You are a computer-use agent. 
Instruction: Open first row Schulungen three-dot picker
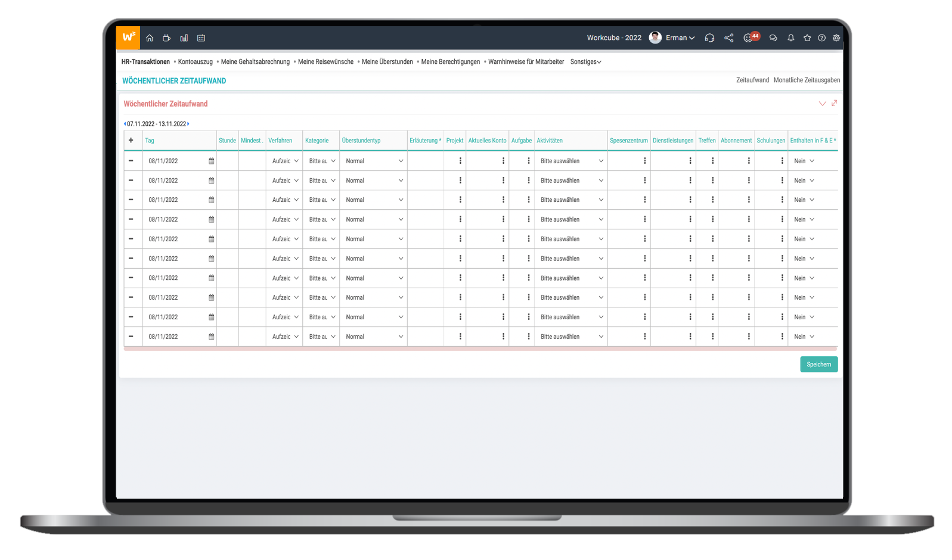pos(782,161)
